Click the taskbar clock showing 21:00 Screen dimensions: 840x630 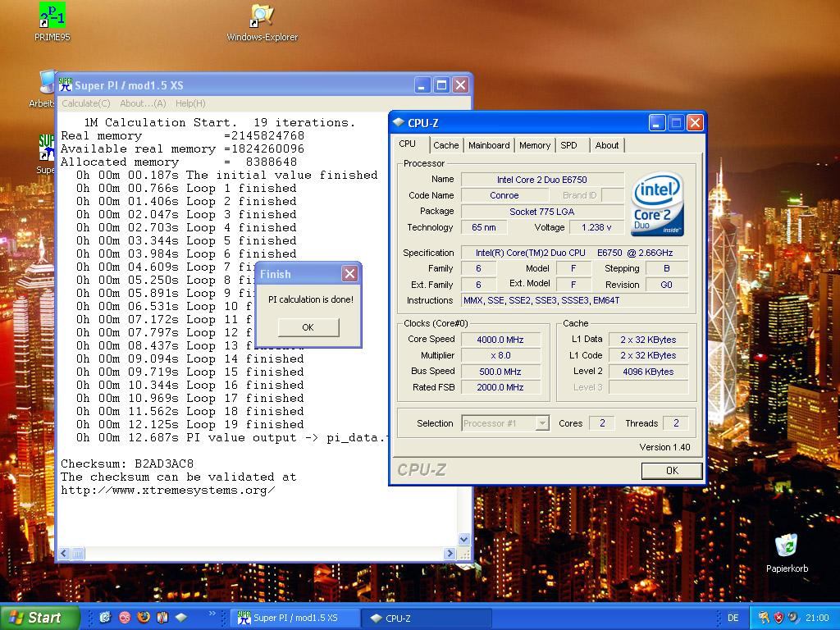click(x=817, y=618)
